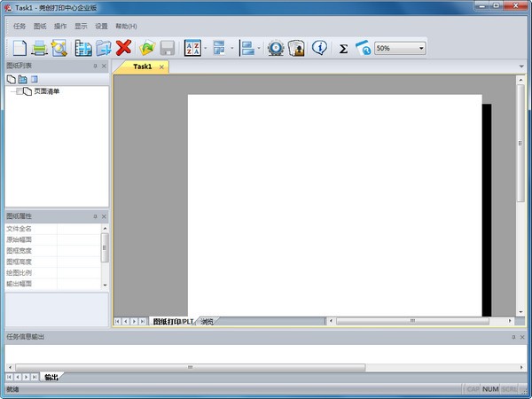Click the Sigma summation icon
532x399 pixels.
(343, 49)
